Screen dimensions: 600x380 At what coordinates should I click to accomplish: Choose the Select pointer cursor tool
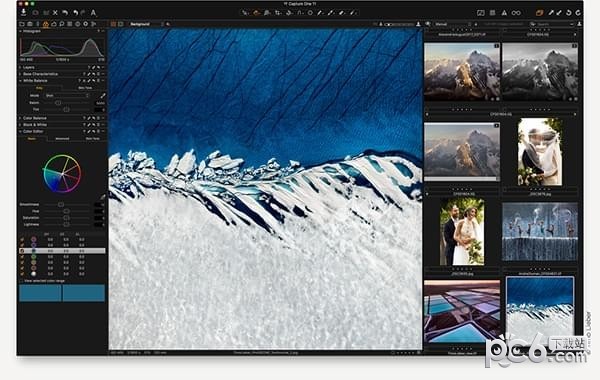[245, 13]
